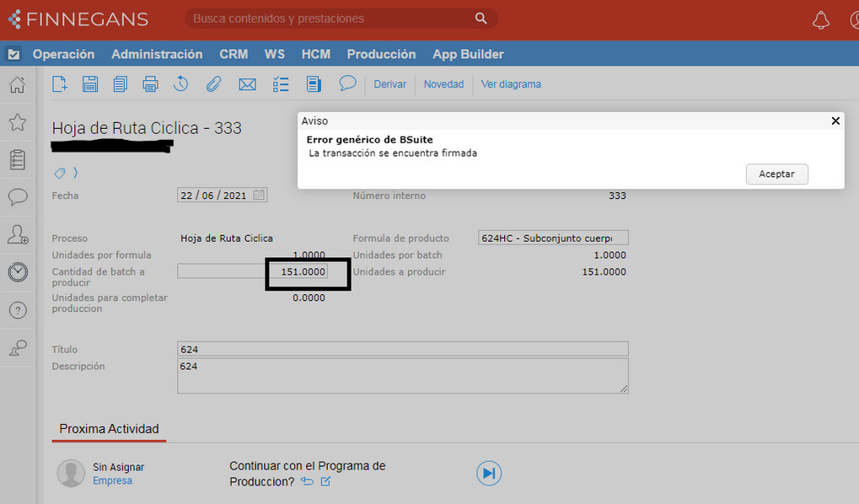This screenshot has height=504, width=859.
Task: Open favorites star in left sidebar
Action: (17, 123)
